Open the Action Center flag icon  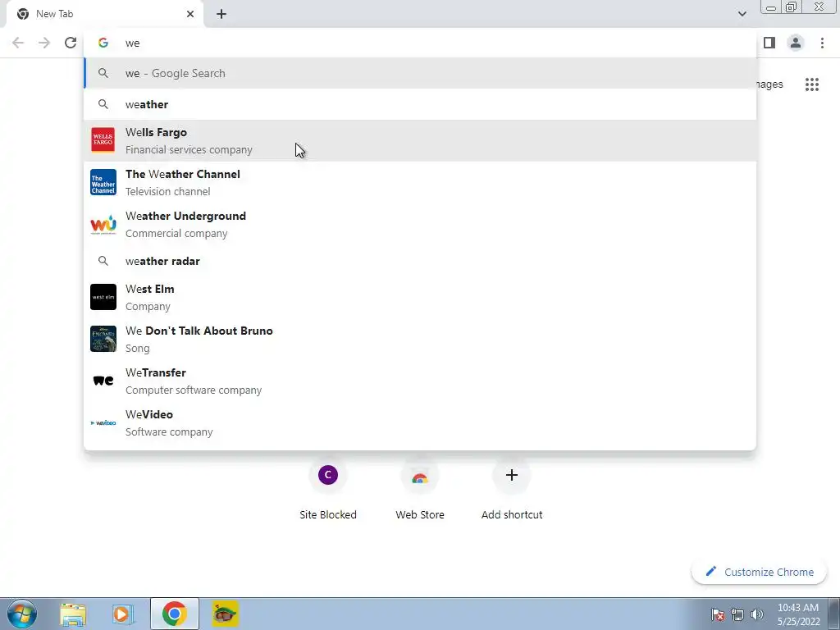[x=718, y=614]
